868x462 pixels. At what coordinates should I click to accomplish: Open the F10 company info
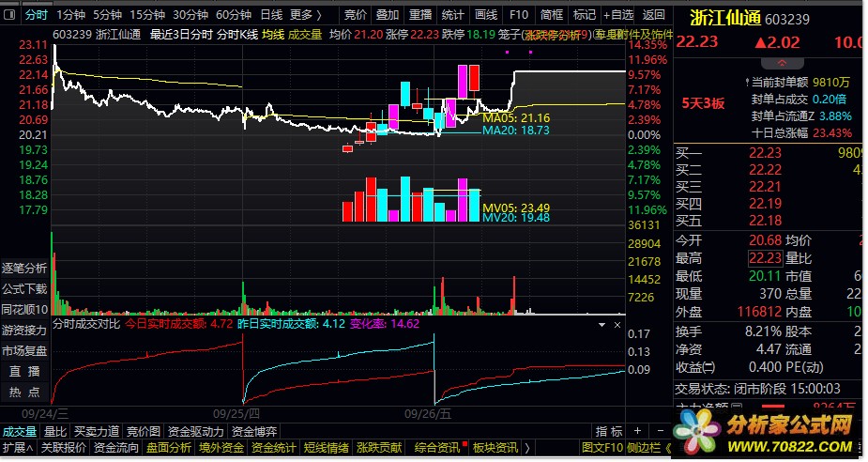pos(519,15)
